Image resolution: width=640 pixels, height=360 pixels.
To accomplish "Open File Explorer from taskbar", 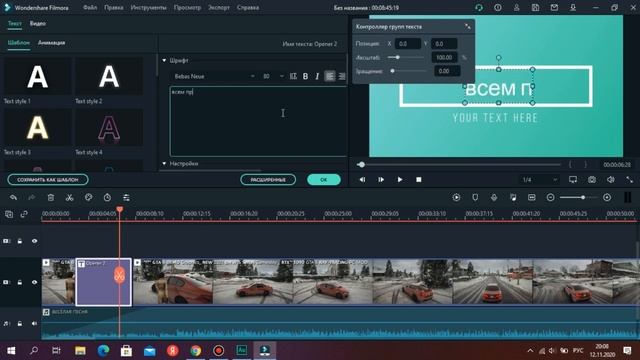I will 80,351.
